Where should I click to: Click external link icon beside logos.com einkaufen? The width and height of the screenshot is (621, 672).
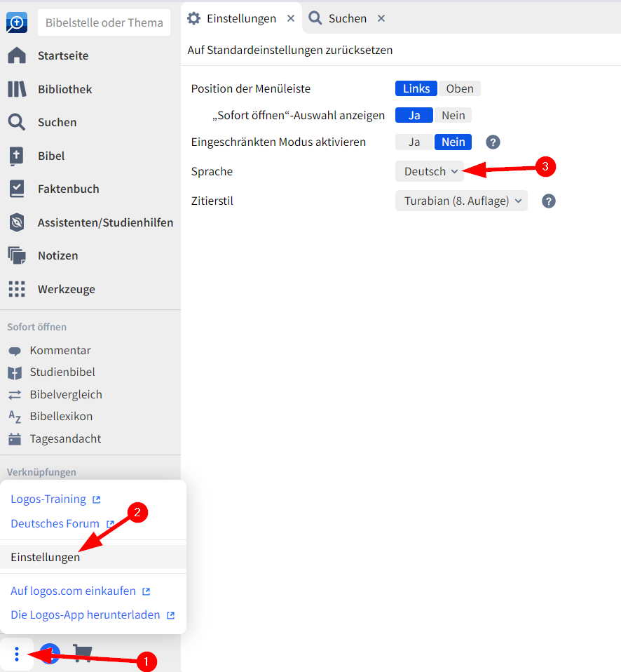coord(146,591)
